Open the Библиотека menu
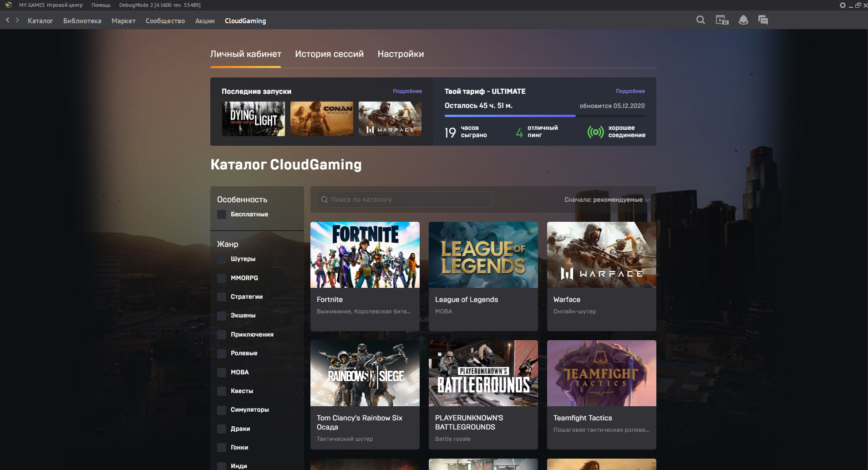868x470 pixels. click(82, 20)
